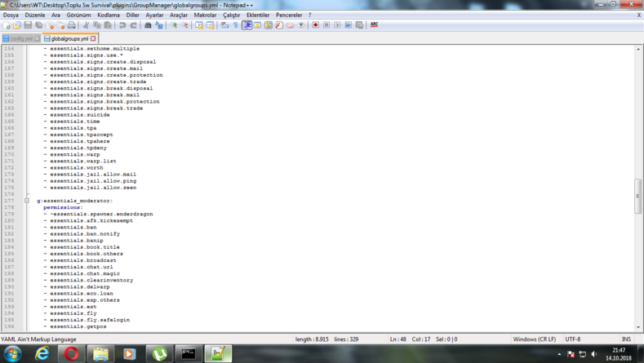
Task: Click the Copy toolbar icon
Action: point(97,25)
